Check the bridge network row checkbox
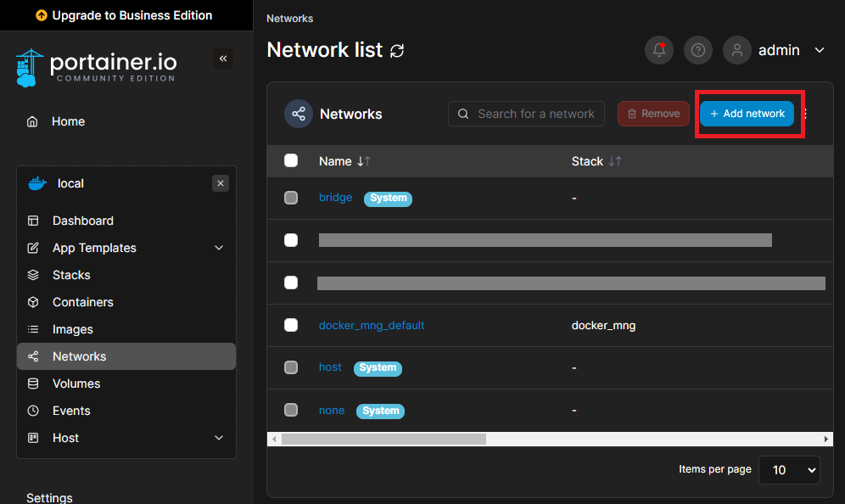845x504 pixels. pyautogui.click(x=291, y=198)
